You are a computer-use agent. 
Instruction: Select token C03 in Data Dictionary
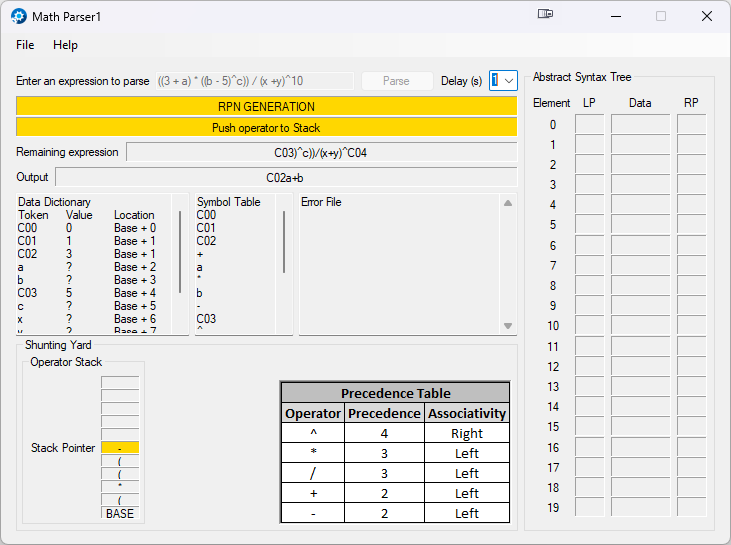[x=27, y=293]
